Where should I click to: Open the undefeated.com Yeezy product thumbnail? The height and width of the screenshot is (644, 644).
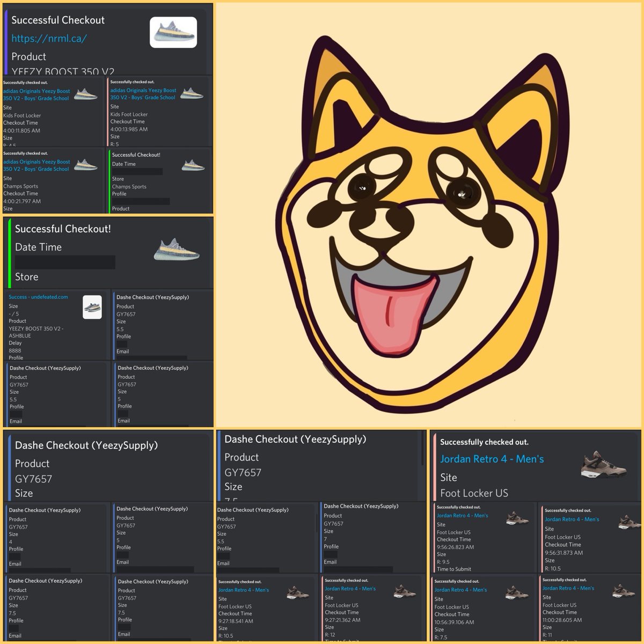[92, 308]
